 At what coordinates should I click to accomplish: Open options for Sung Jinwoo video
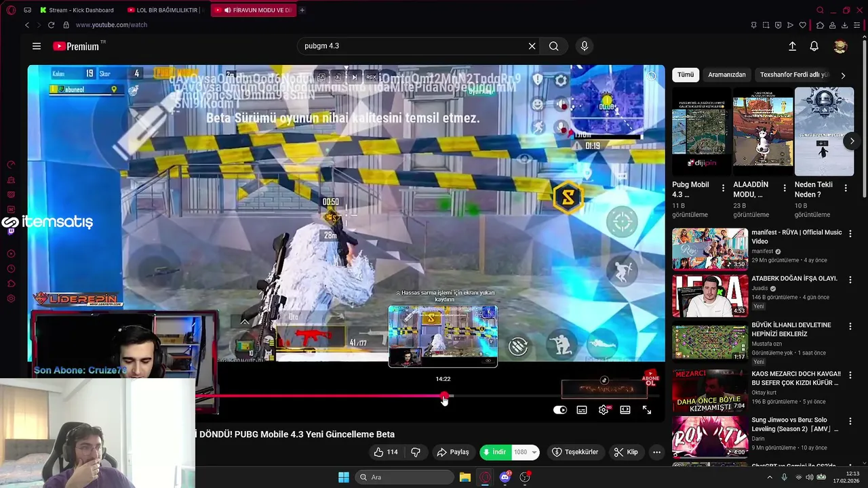point(850,420)
